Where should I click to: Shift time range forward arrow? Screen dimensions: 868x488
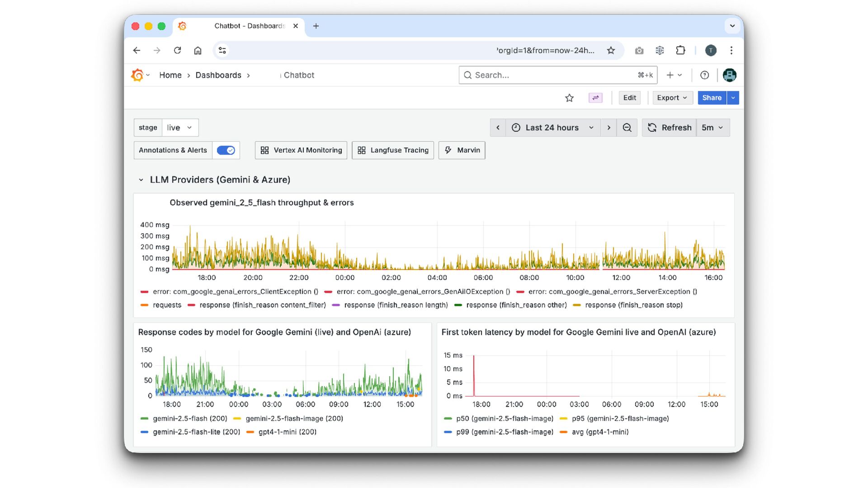pos(609,127)
